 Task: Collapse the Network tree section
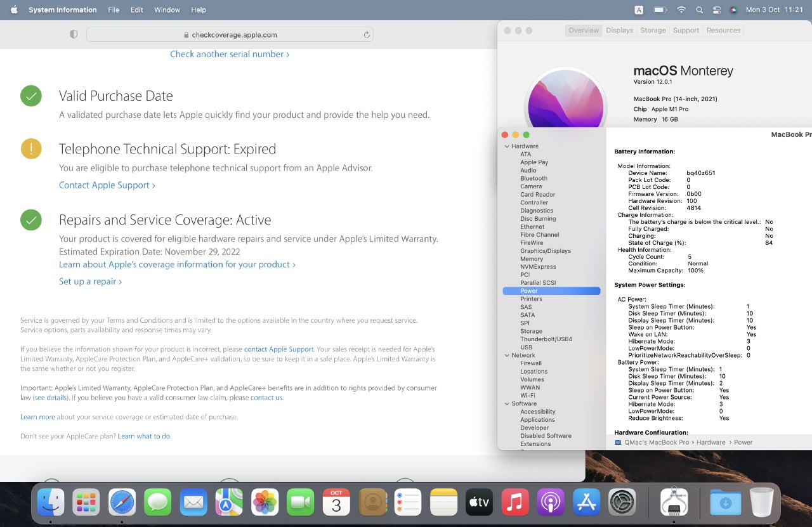pyautogui.click(x=507, y=356)
